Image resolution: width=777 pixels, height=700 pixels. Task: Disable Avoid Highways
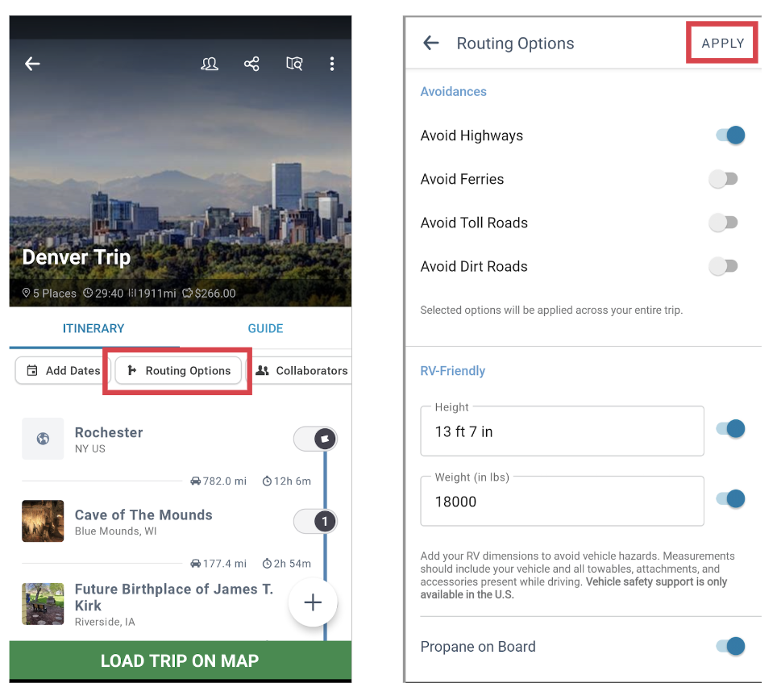coord(729,135)
